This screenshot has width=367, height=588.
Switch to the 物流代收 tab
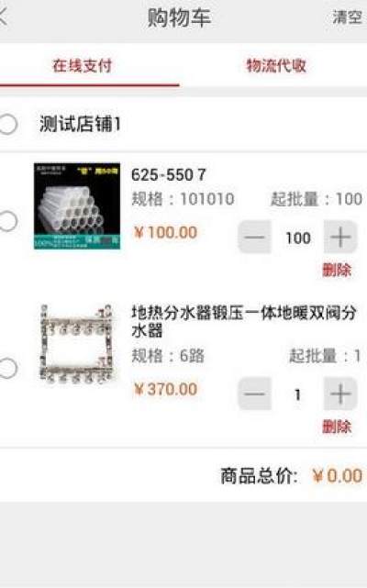coord(276,66)
